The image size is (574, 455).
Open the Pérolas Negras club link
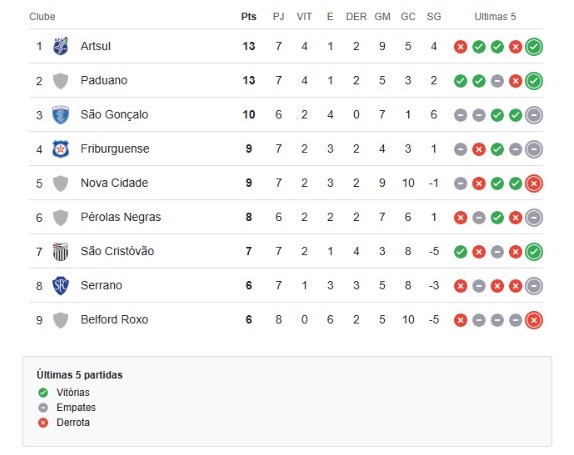pyautogui.click(x=121, y=217)
